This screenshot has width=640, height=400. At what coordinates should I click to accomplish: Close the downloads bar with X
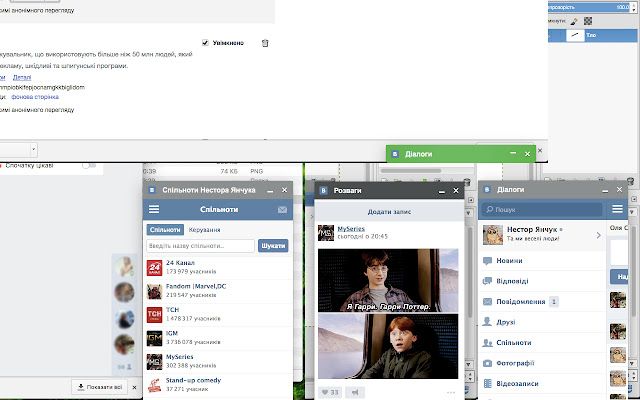pyautogui.click(x=134, y=387)
